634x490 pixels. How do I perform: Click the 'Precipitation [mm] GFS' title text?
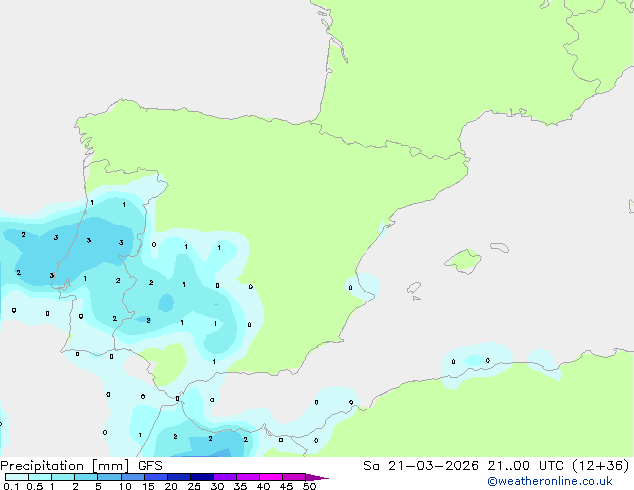pyautogui.click(x=81, y=466)
